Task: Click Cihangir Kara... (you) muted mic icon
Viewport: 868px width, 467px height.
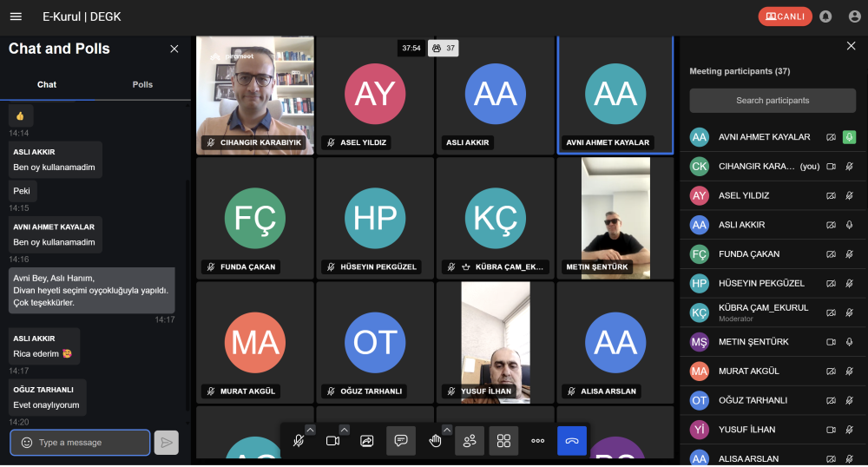Action: coord(849,167)
